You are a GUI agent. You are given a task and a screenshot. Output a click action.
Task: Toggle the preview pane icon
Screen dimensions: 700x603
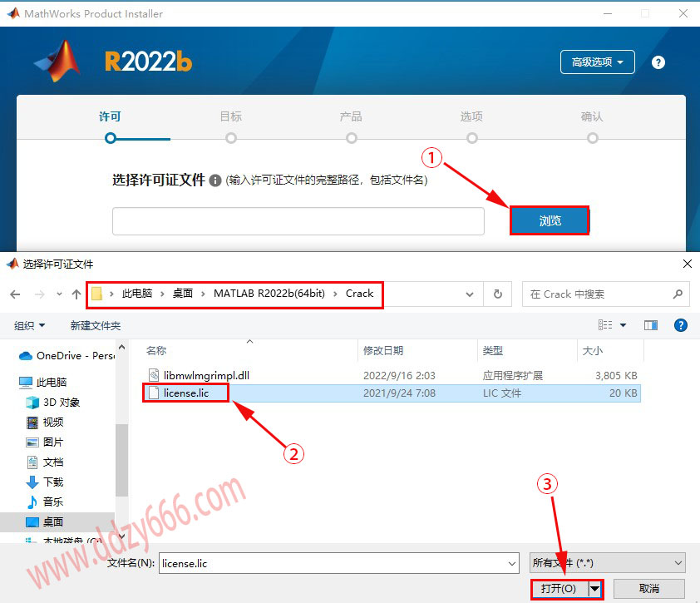click(x=650, y=325)
